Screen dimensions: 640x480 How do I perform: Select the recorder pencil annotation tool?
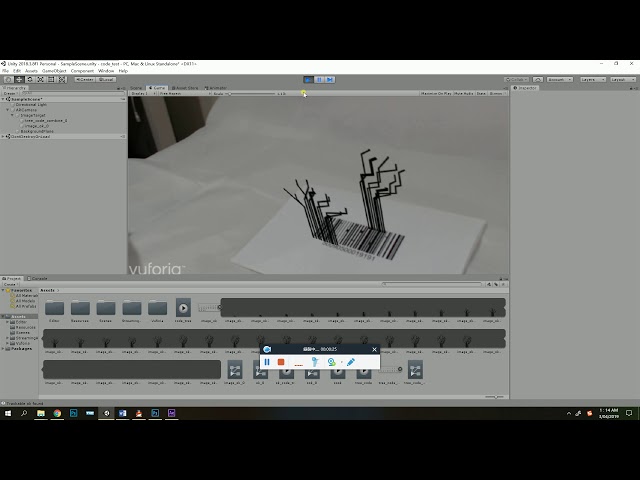[x=351, y=362]
